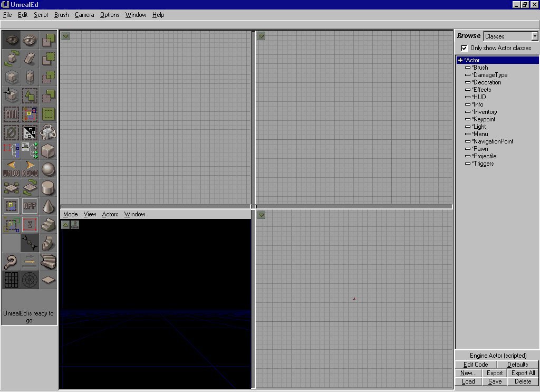
Task: Toggle the circular radial grid icon
Action: tap(30, 280)
